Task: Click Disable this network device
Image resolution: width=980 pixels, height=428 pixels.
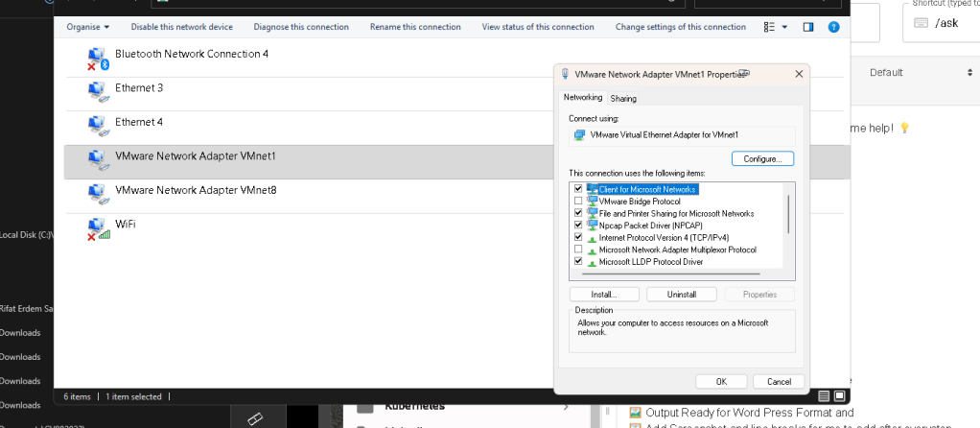Action: click(x=182, y=27)
